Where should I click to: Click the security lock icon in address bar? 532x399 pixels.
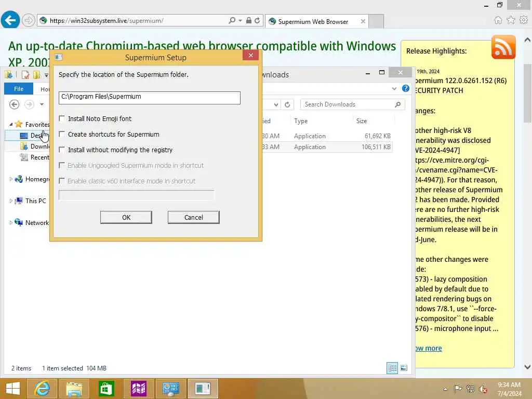pos(249,20)
